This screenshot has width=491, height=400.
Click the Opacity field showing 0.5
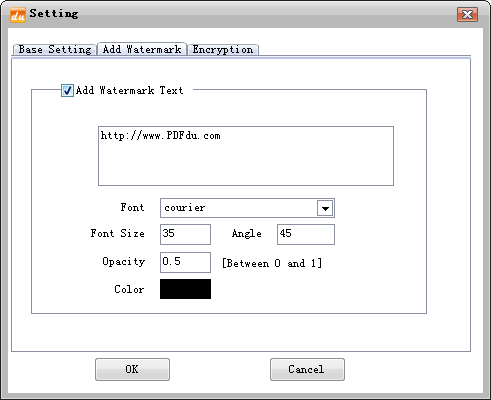(x=185, y=262)
